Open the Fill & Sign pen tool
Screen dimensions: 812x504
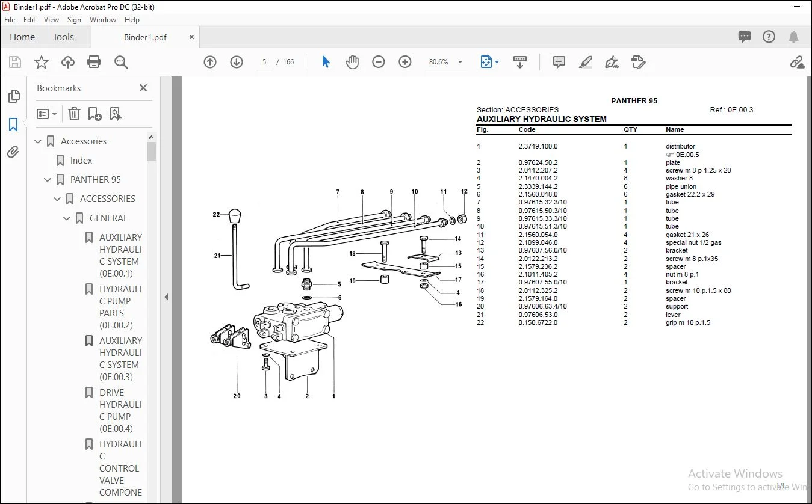coord(612,62)
